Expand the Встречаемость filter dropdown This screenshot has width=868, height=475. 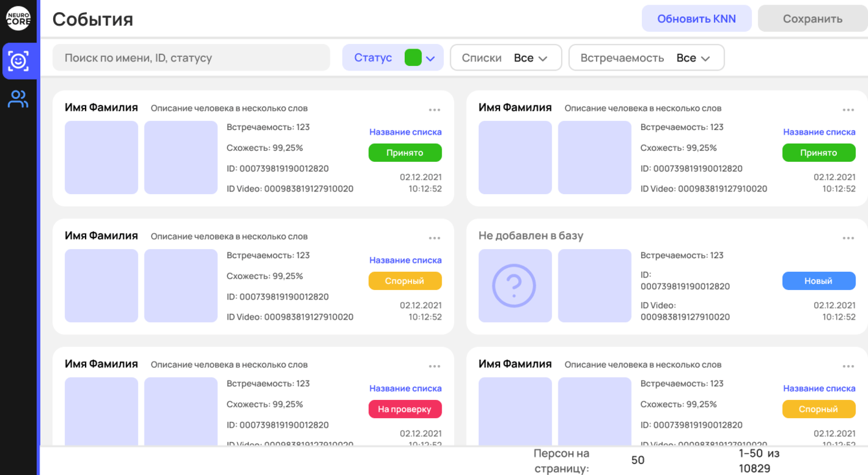pos(646,58)
